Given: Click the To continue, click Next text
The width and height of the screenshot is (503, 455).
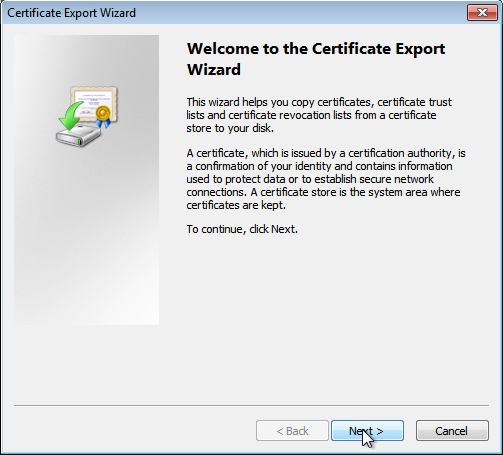Looking at the screenshot, I should 242,229.
